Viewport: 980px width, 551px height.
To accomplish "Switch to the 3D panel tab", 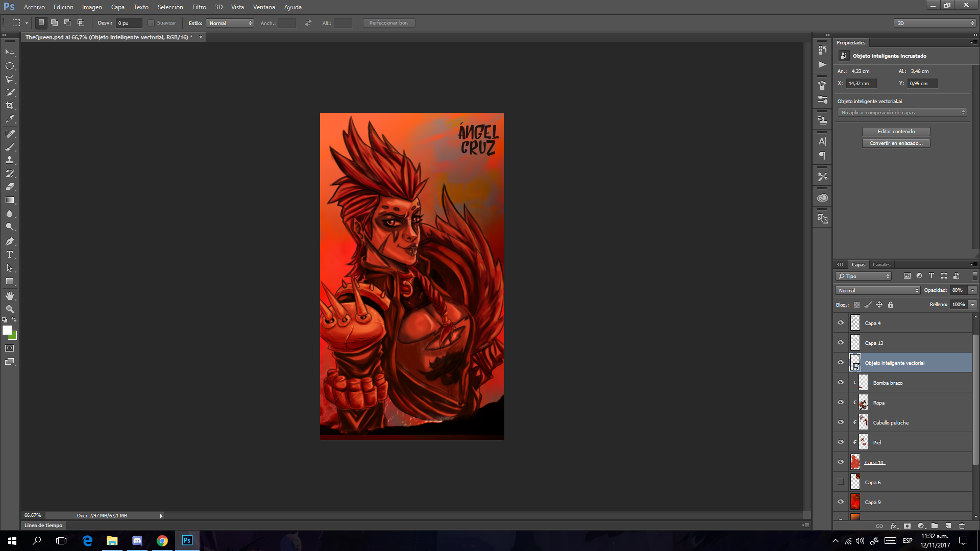I will click(840, 265).
